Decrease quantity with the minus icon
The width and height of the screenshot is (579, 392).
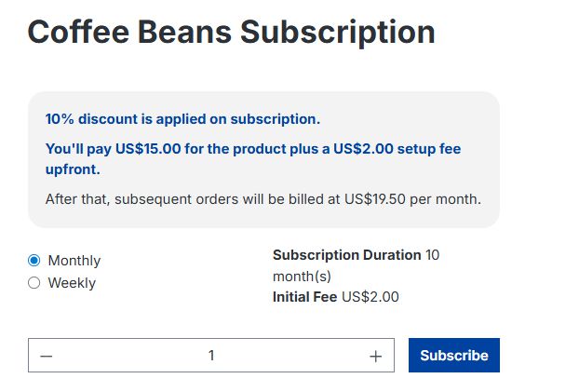47,356
